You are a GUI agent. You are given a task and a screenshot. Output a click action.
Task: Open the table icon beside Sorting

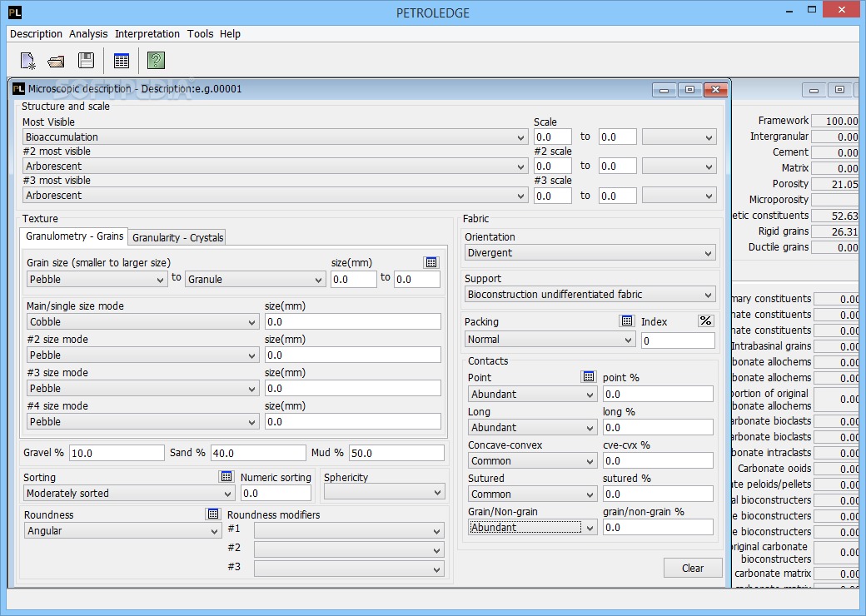[226, 476]
